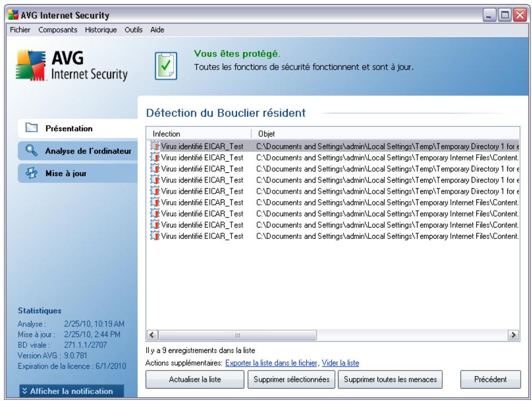Click the magnifier icon for Analyse de l'ordinateur
This screenshot has height=401, width=532.
(x=31, y=150)
